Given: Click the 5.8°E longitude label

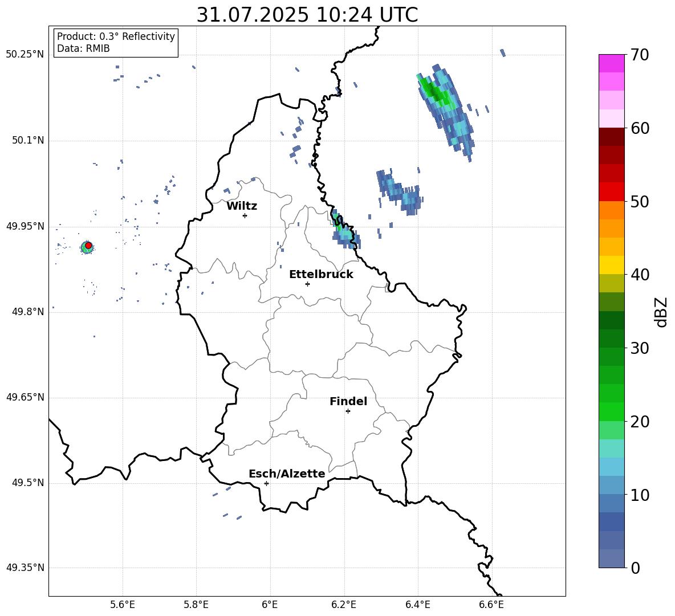Looking at the screenshot, I should (x=196, y=605).
